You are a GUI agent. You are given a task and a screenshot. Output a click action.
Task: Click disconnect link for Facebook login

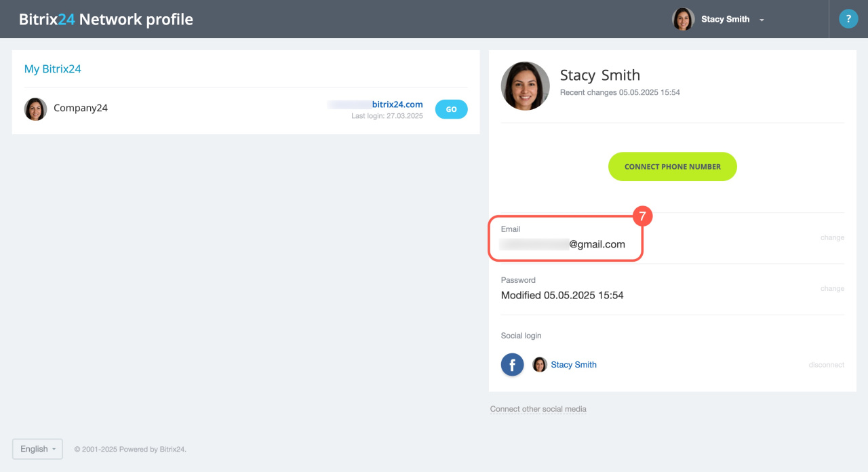[826, 365]
